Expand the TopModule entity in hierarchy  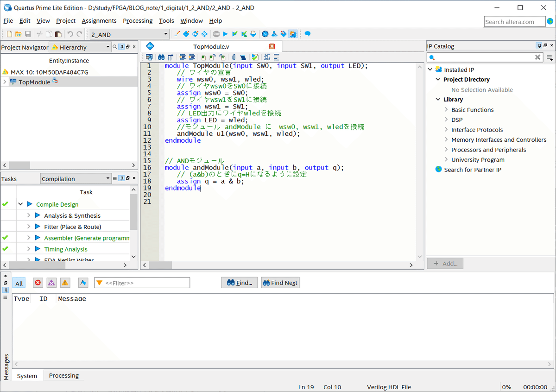tap(5, 82)
